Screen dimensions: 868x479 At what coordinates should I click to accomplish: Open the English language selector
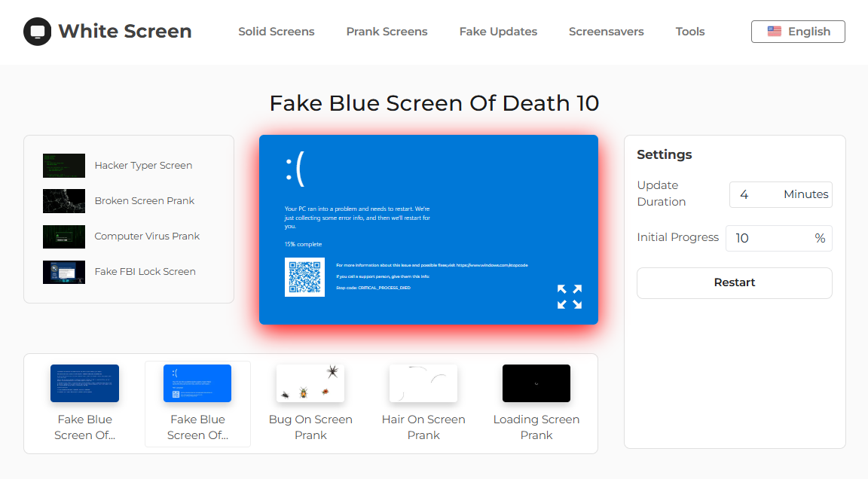click(x=798, y=32)
